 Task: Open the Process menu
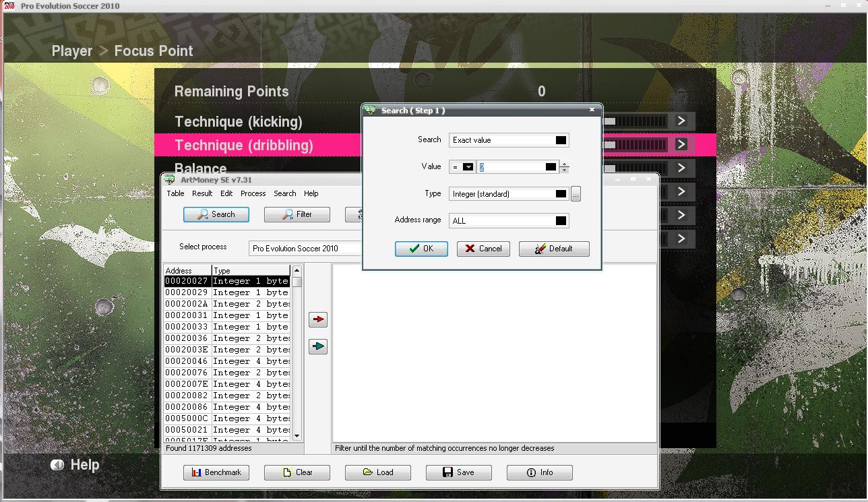point(253,193)
